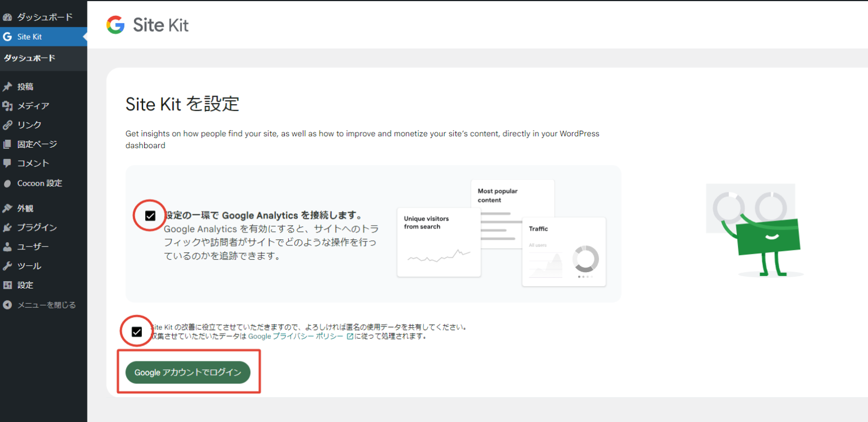Screen dimensions: 868x422
Task: Open the 固定ページ menu
Action: coord(44,144)
